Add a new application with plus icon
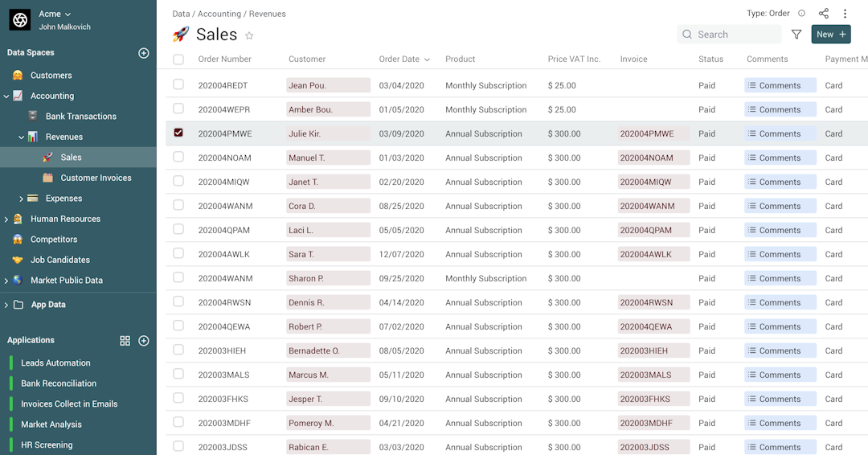The image size is (868, 455). pyautogui.click(x=144, y=341)
